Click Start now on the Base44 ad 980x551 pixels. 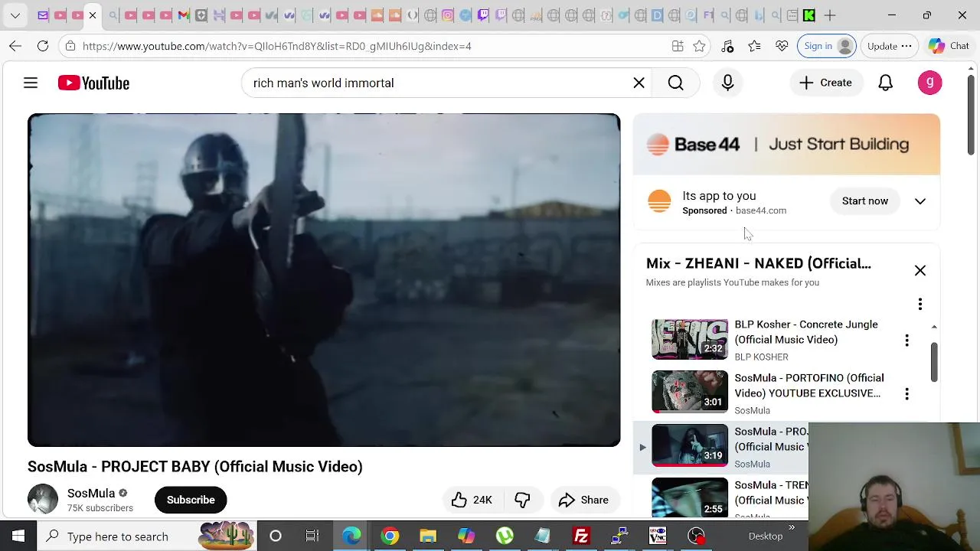pos(865,201)
